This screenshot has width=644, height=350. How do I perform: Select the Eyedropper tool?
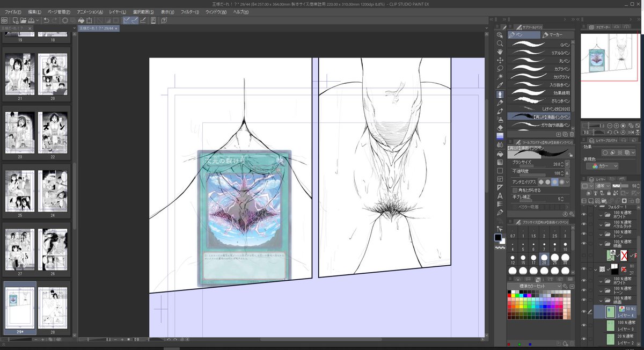click(500, 85)
